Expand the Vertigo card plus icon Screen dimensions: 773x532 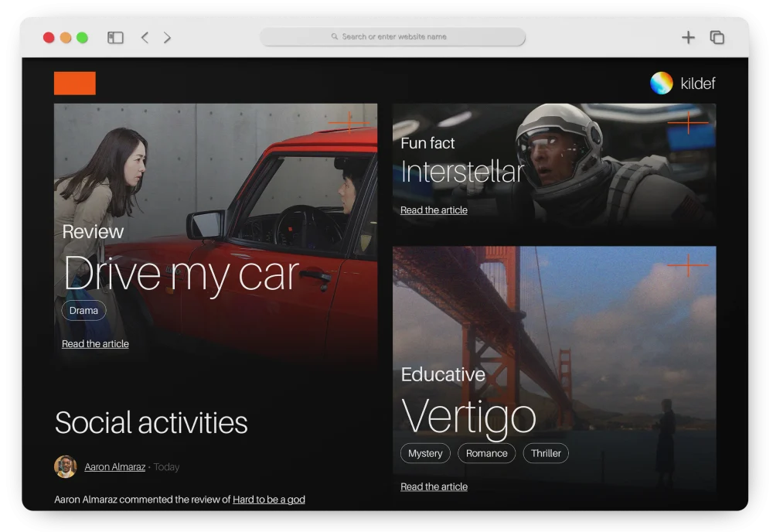click(x=688, y=265)
